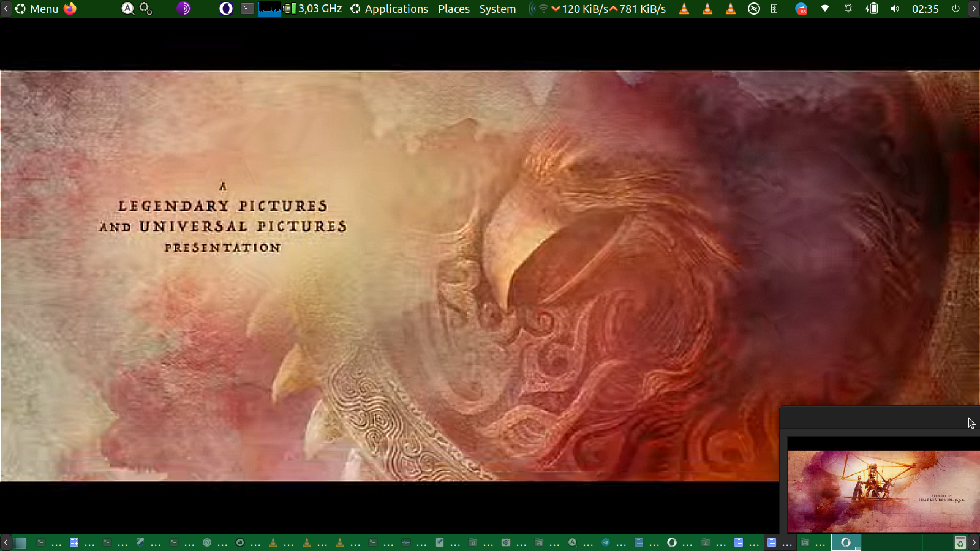Open the power button session menu
The height and width of the screenshot is (551, 980).
click(x=956, y=9)
